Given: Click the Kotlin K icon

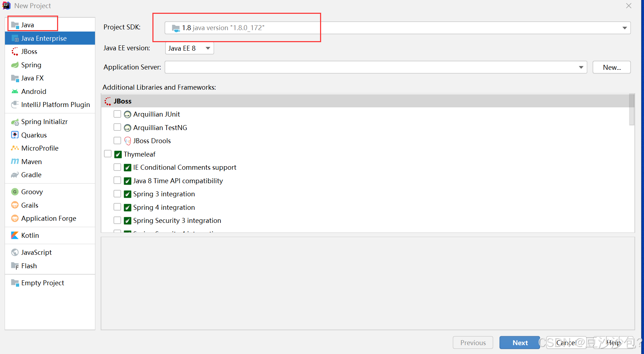Looking at the screenshot, I should point(15,235).
